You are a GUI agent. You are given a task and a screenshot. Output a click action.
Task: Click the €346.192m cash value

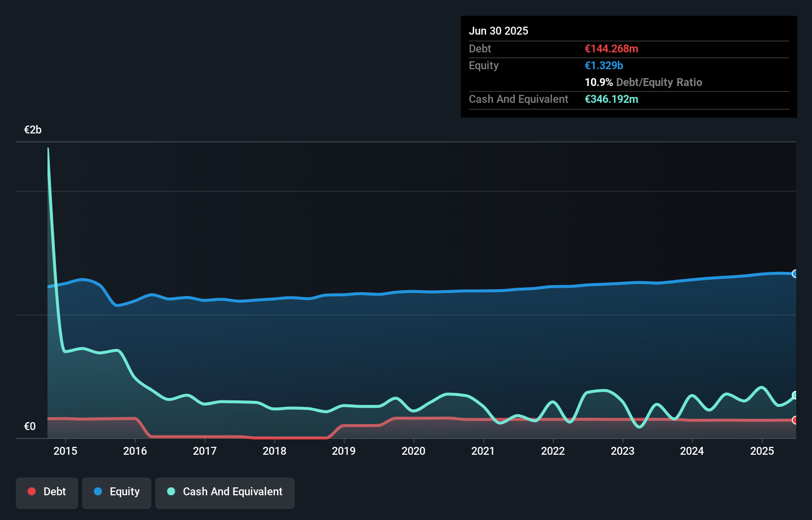point(611,99)
